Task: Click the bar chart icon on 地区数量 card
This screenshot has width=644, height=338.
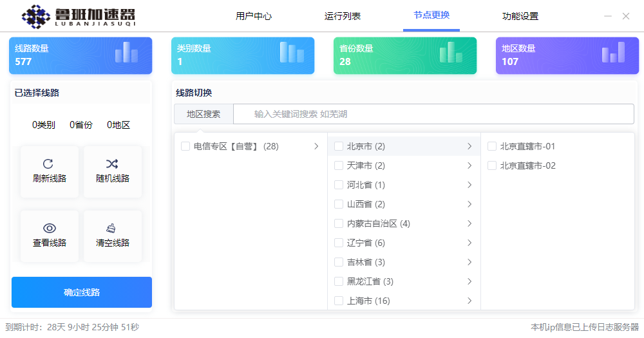Action: 613,53
